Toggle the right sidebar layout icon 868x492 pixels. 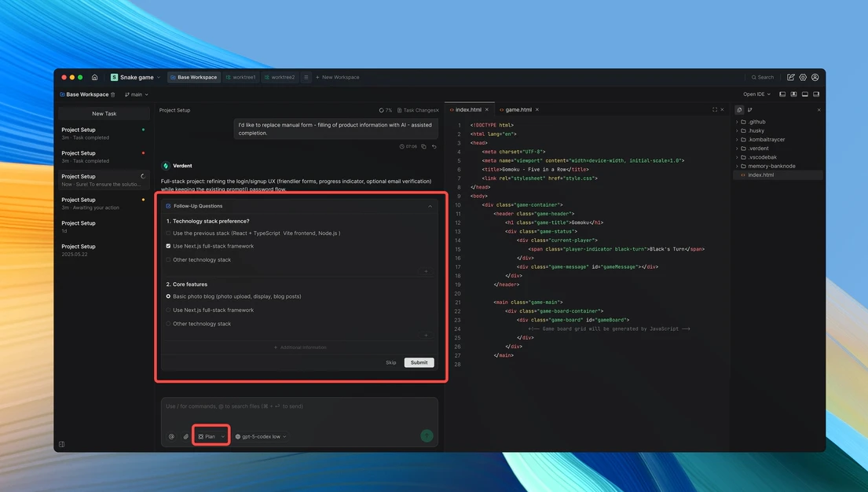[816, 94]
